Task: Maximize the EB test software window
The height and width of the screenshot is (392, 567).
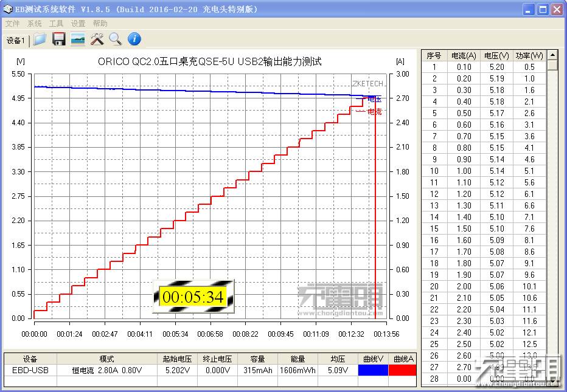Action: pos(543,9)
